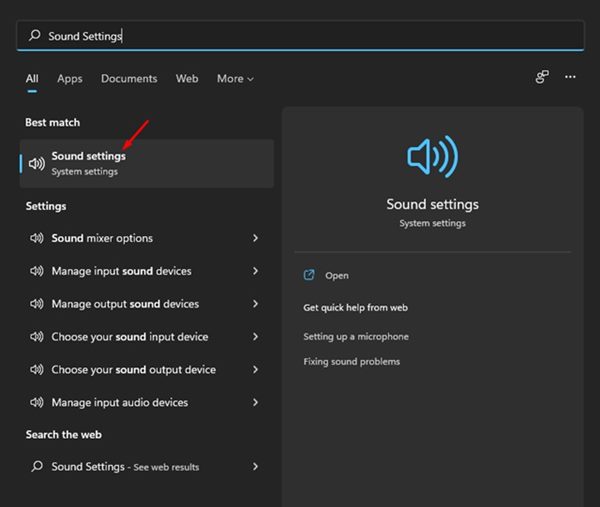Screen dimensions: 600x507
Task: Open the More filter dropdown
Action: click(235, 79)
